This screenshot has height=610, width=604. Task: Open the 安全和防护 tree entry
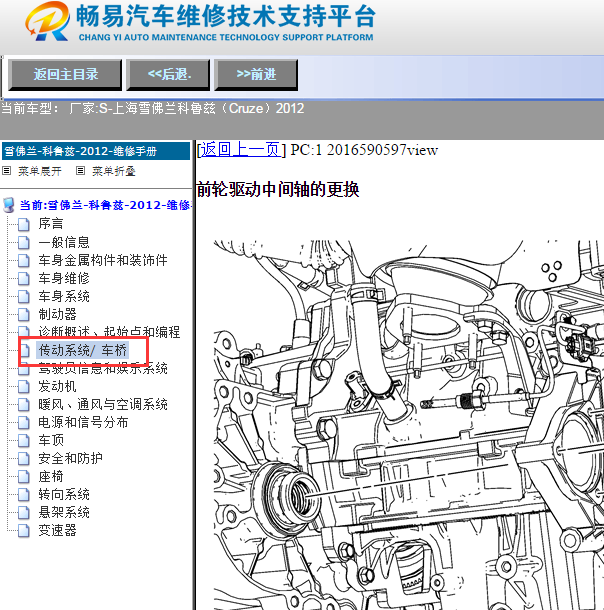click(70, 458)
